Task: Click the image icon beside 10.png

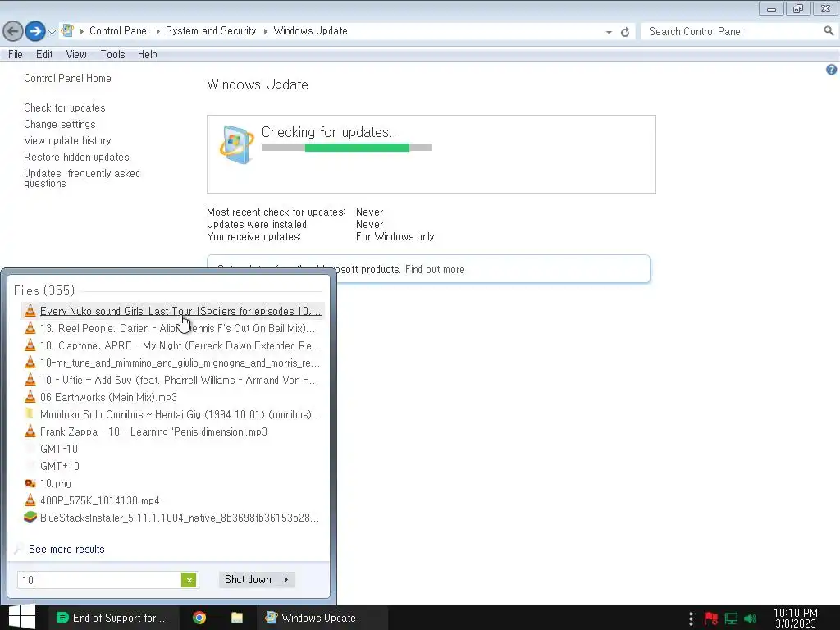Action: click(30, 483)
